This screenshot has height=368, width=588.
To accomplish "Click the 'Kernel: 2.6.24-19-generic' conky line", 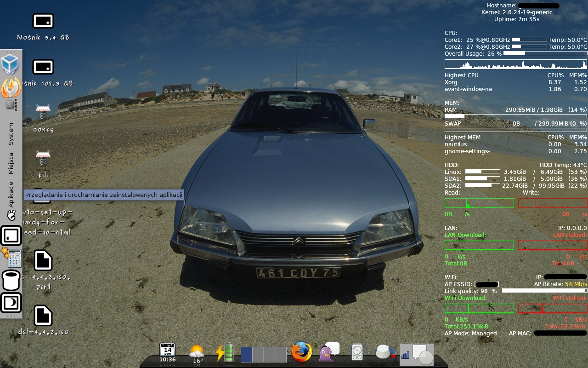I will 517,12.
